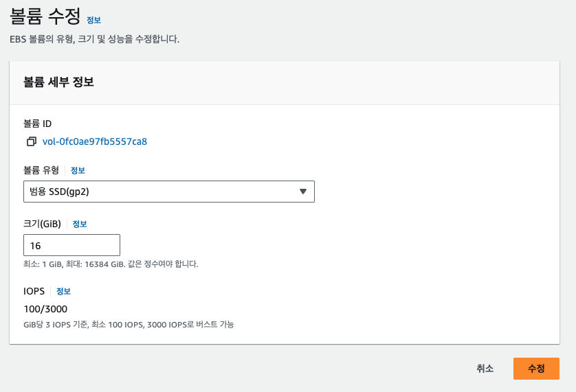
Task: Click the 볼륨 세부 정보 section heading
Action: [x=59, y=82]
